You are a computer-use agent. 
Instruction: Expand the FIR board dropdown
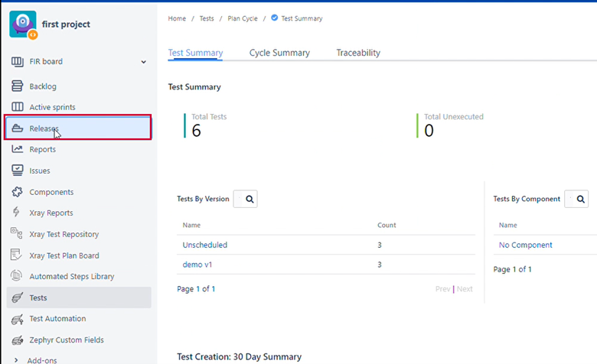(143, 62)
